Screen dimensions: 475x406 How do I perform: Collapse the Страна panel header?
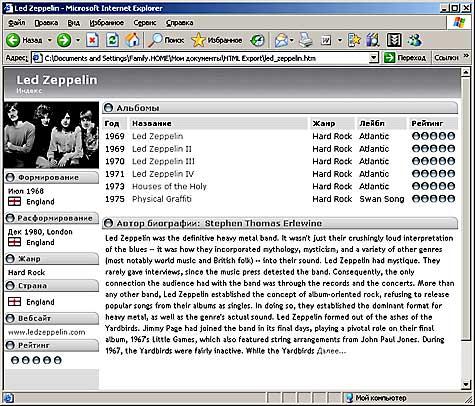pos(52,286)
